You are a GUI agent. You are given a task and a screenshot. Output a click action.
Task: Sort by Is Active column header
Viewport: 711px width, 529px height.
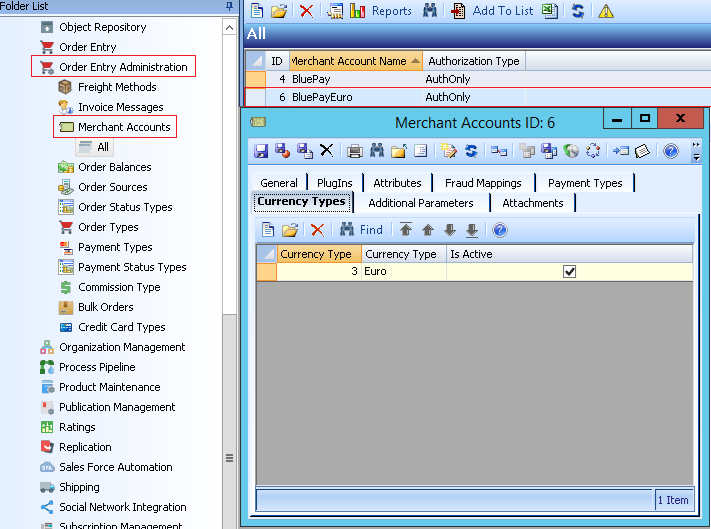pos(570,254)
